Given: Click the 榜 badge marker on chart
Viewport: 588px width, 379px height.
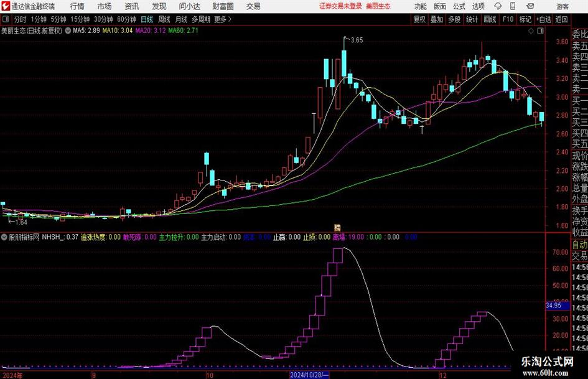Looking at the screenshot, I should pyautogui.click(x=337, y=228).
